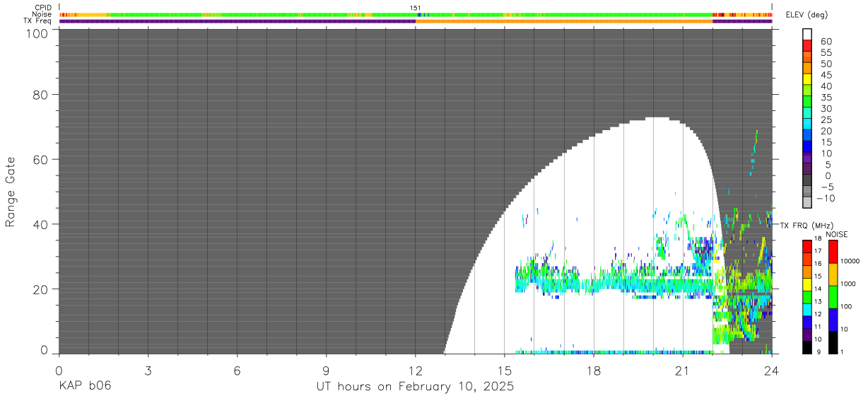The width and height of the screenshot is (868, 401).
Task: Click the blue 10–100 segment of NOISE colorbar
Action: coord(833,319)
